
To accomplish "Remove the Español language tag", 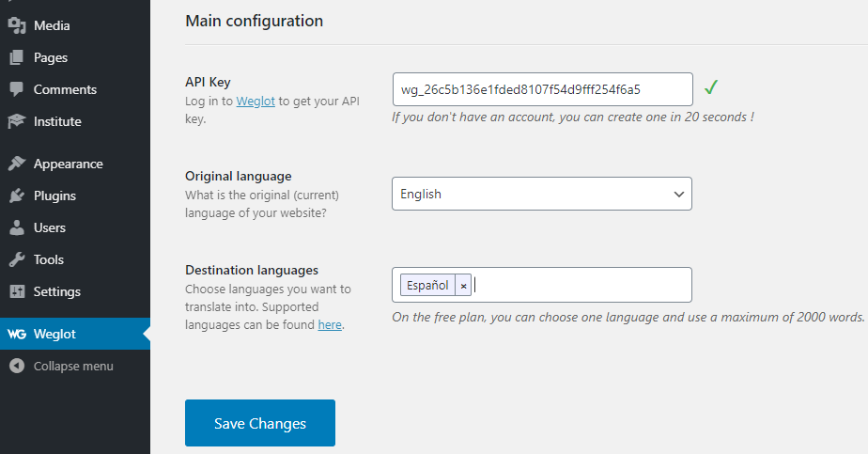I will [x=463, y=286].
